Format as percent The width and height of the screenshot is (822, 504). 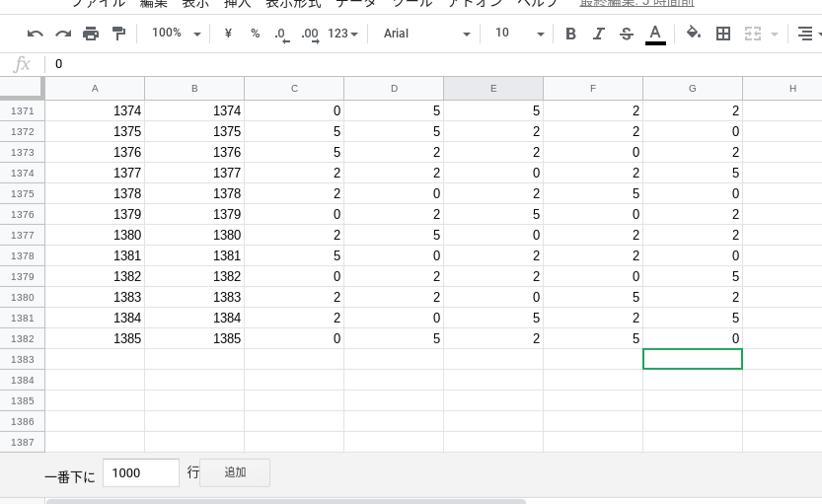point(256,34)
